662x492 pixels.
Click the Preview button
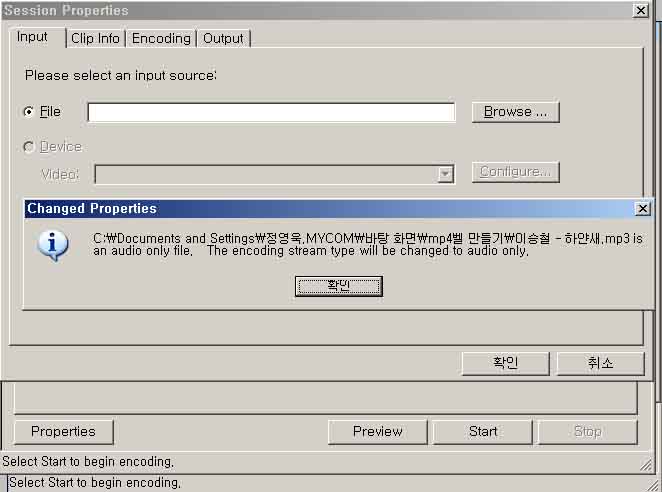point(377,432)
